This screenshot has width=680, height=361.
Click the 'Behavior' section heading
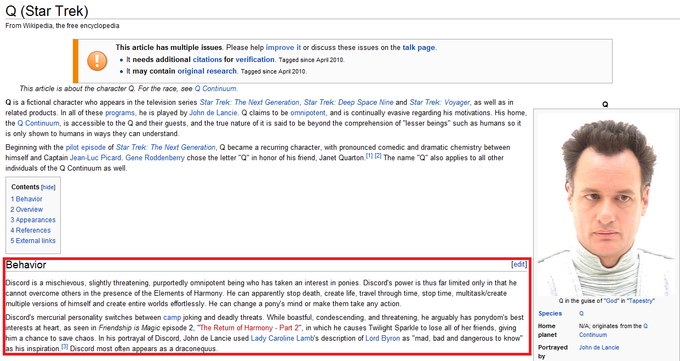click(x=26, y=265)
